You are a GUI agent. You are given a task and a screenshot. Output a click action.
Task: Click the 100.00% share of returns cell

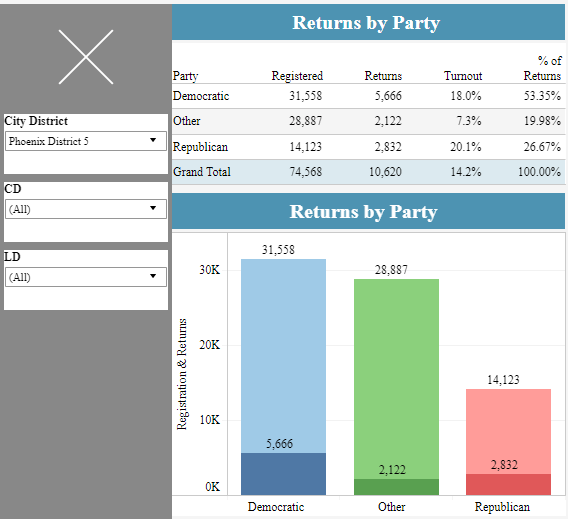539,172
